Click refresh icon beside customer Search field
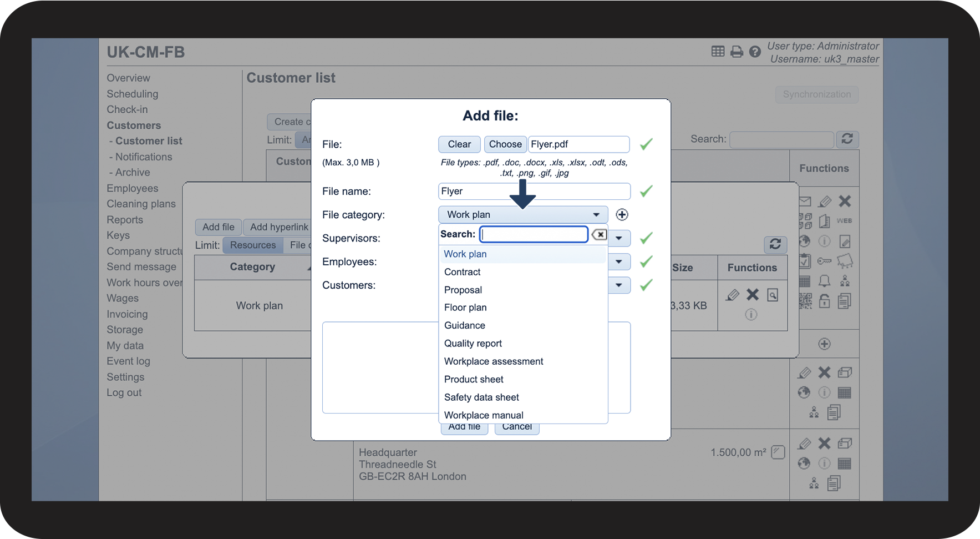This screenshot has width=980, height=539. coord(847,139)
